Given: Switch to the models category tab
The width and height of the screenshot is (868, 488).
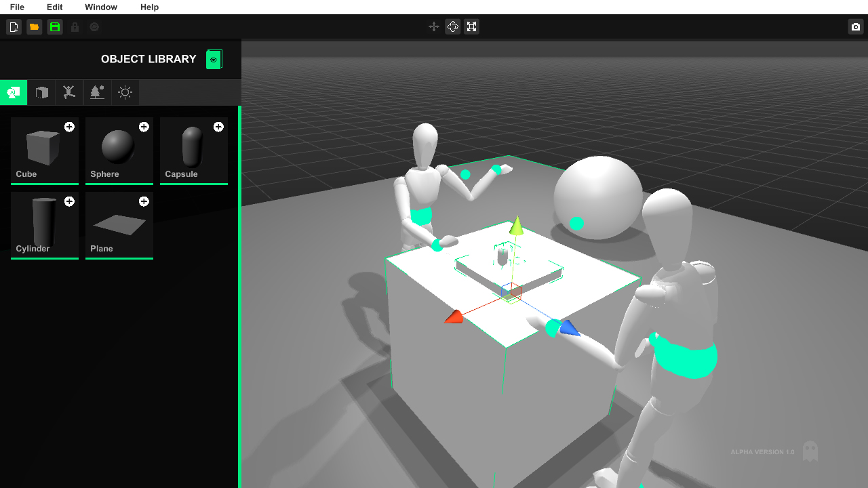Looking at the screenshot, I should (41, 92).
